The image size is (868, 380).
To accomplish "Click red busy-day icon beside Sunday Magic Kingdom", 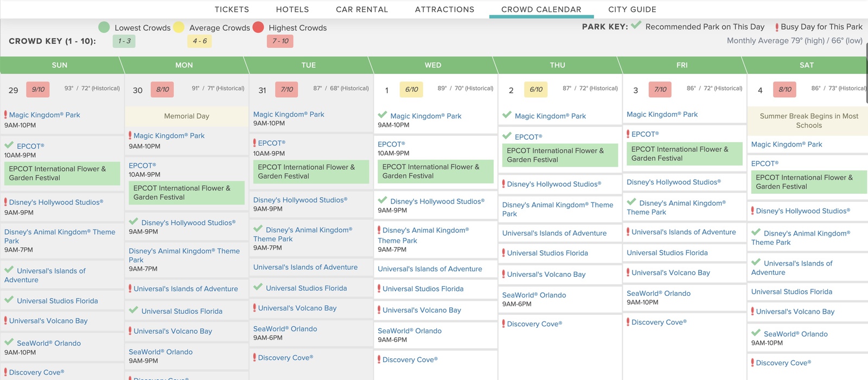I will pos(5,115).
